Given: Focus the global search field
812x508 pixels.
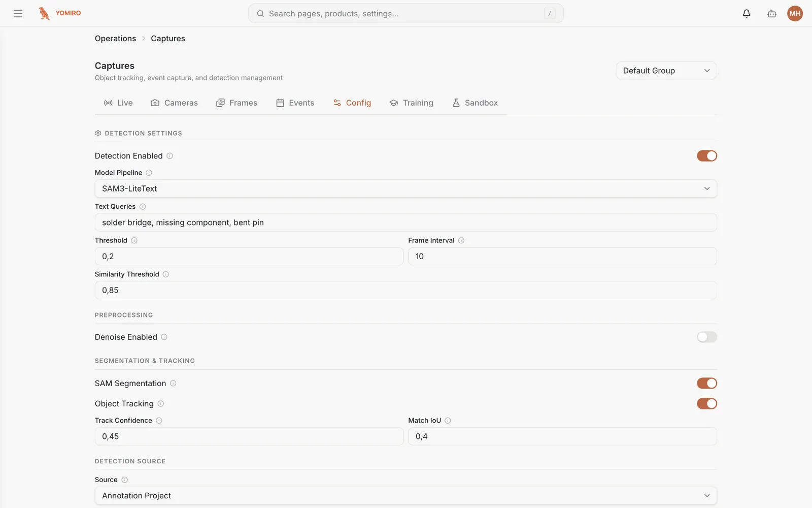Looking at the screenshot, I should pos(405,14).
